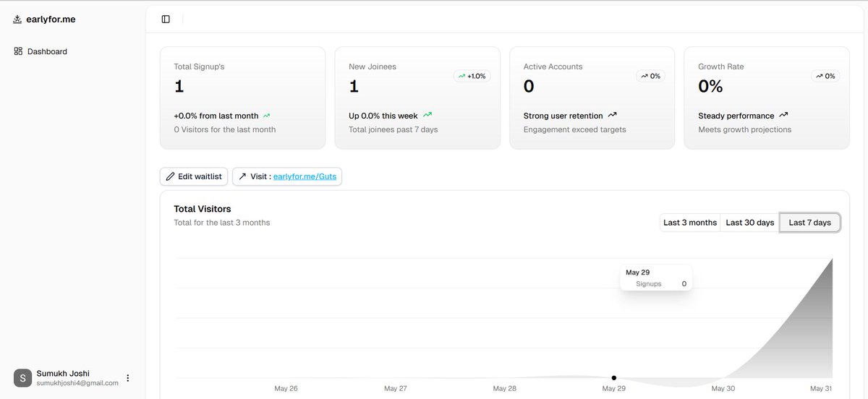
Task: Select Last 30 days range
Action: pos(750,223)
